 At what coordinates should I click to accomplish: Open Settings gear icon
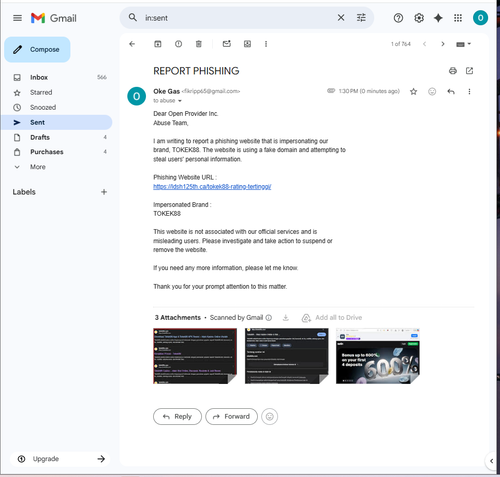[x=419, y=18]
